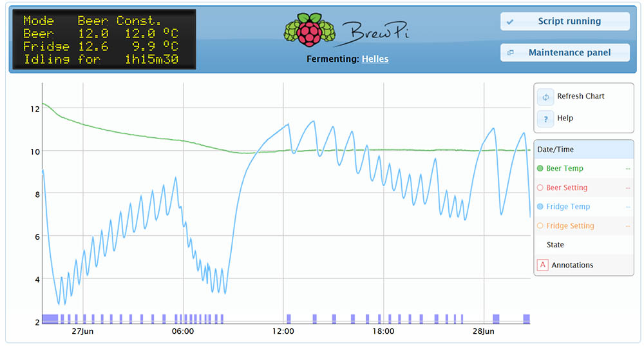Open the Helles brew name link

(375, 59)
